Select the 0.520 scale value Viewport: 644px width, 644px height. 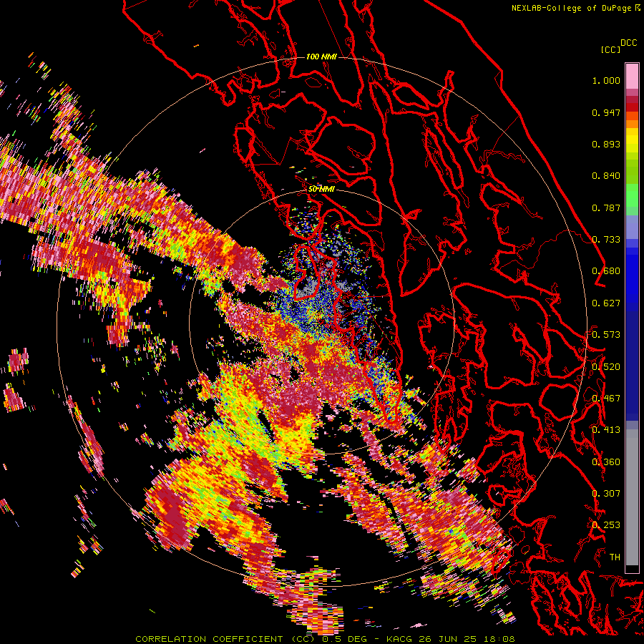coord(606,367)
